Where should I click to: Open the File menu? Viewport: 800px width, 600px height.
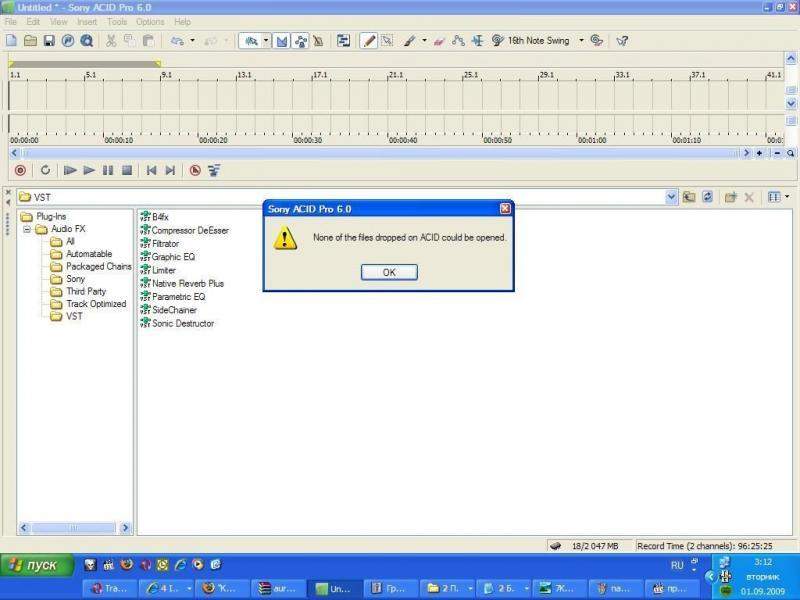click(11, 22)
